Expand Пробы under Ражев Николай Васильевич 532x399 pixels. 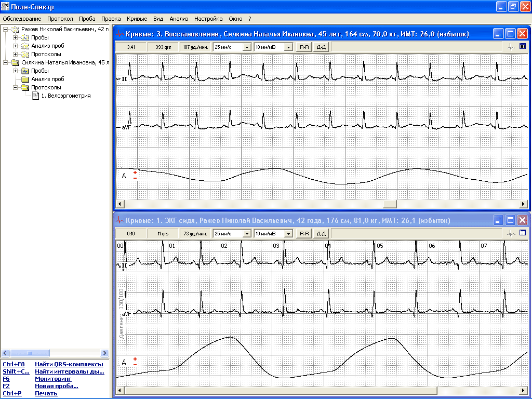click(15, 37)
